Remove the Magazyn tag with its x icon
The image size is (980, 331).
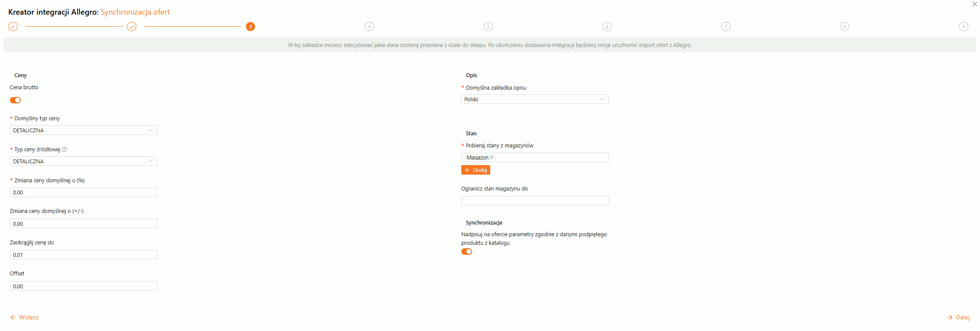click(492, 157)
